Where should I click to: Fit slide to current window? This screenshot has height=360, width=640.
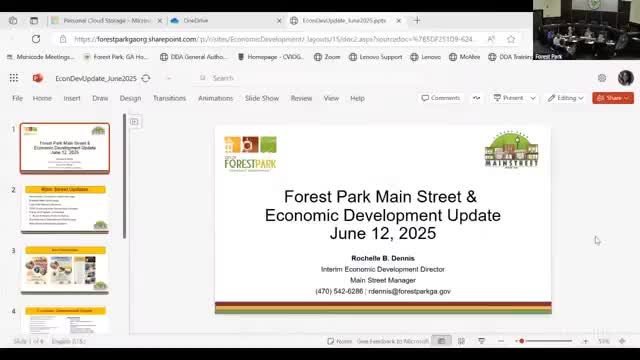coord(622,341)
